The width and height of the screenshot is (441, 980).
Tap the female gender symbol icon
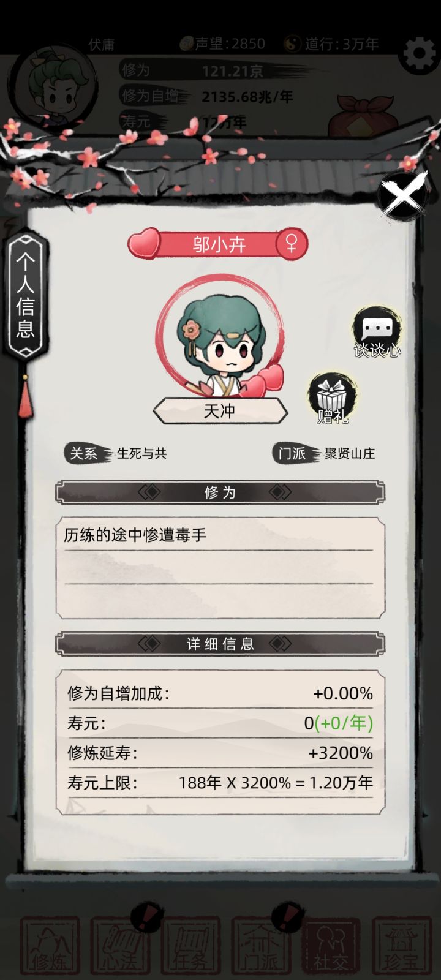pos(292,244)
